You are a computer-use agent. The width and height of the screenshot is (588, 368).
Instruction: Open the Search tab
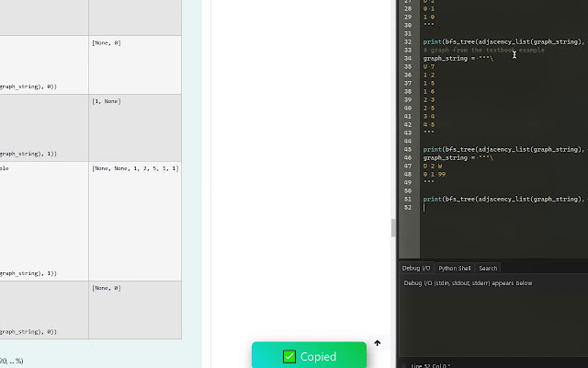tap(488, 269)
